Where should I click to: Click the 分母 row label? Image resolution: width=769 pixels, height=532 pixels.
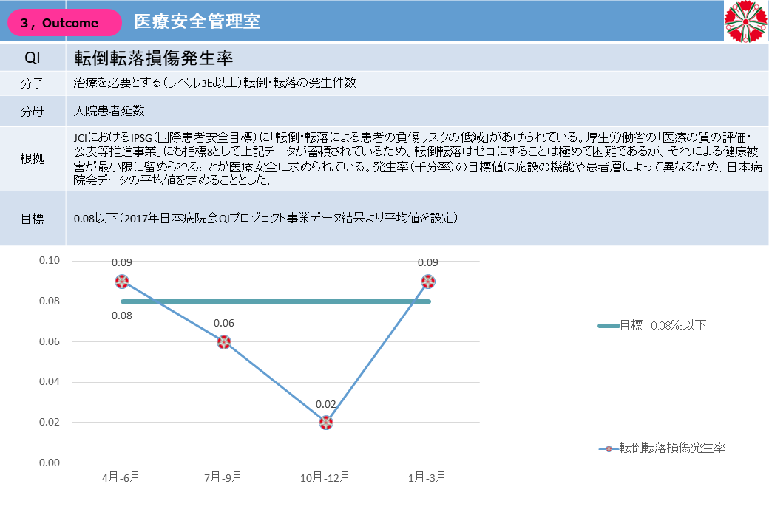pyautogui.click(x=33, y=112)
